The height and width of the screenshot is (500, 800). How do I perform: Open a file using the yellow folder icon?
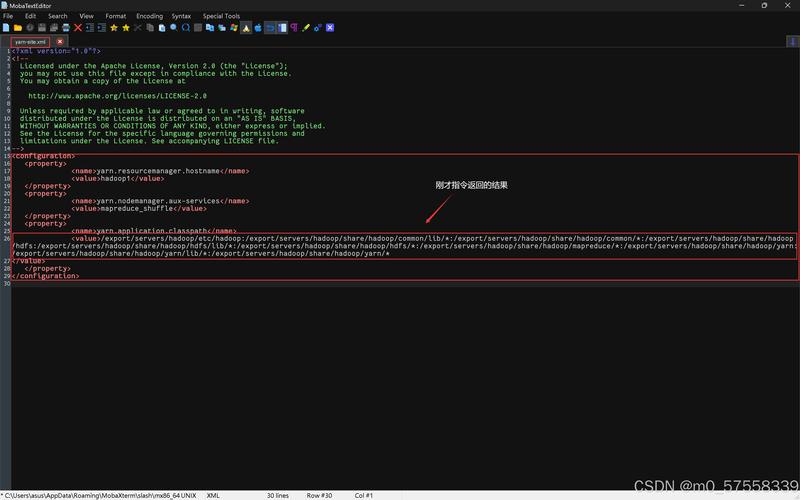(18, 28)
